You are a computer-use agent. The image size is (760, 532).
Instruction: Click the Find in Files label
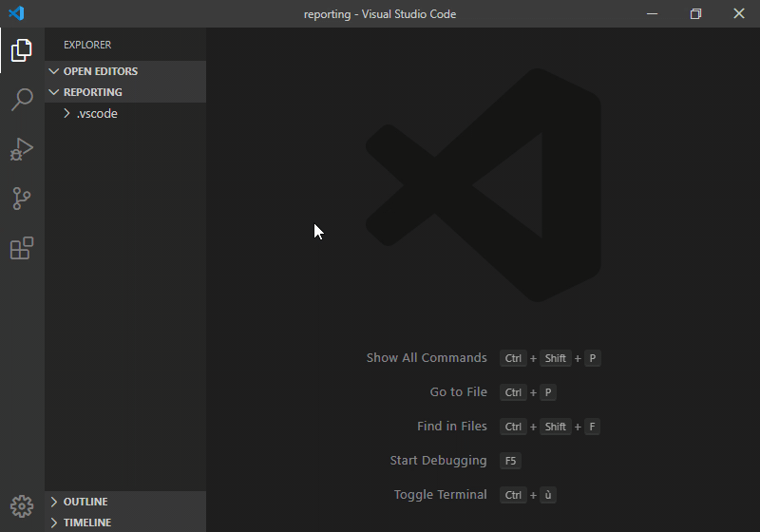click(x=452, y=426)
